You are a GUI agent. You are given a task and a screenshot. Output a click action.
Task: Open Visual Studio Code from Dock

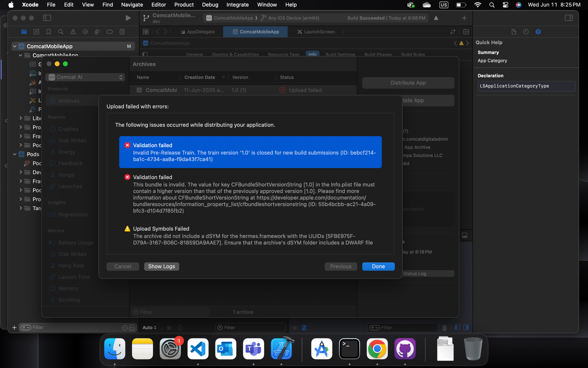[198, 349]
